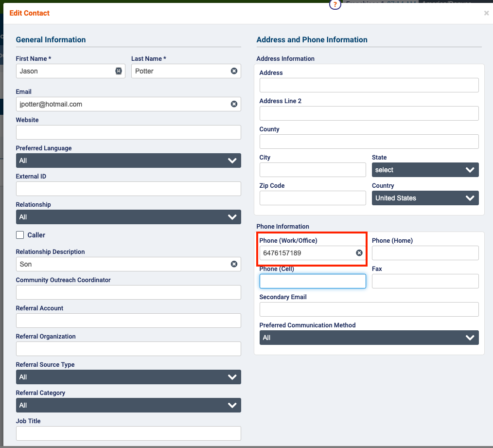Image resolution: width=493 pixels, height=448 pixels.
Task: Clear the First Name field using its clear icon
Action: (118, 71)
